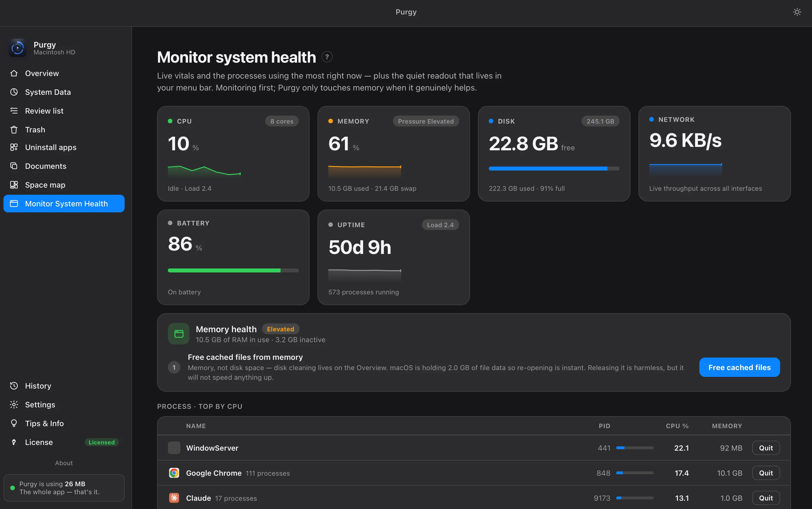Quit Google Chrome process
This screenshot has height=509, width=812.
point(766,473)
